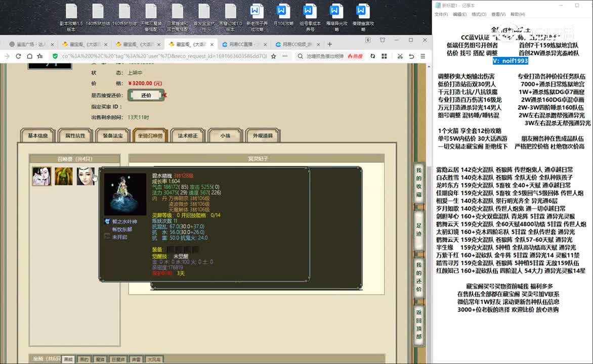This screenshot has height=364, width=593.
Task: Click the 足迹 side button
Action: pos(418,230)
